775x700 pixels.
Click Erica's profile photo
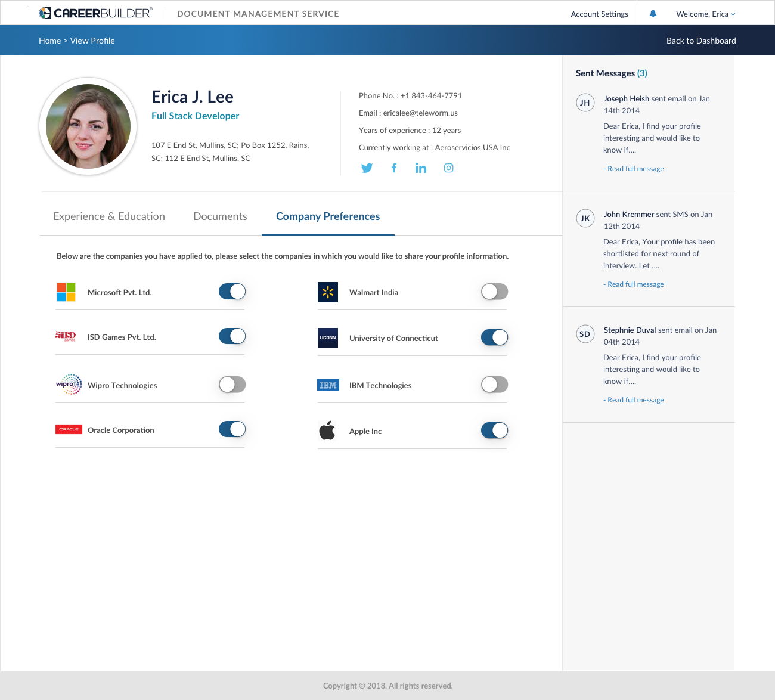pos(88,126)
